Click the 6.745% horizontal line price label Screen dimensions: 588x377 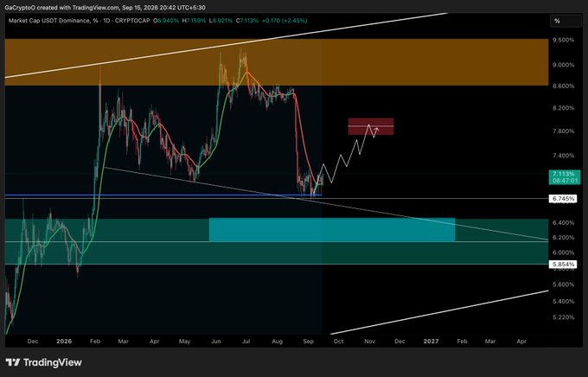pos(563,198)
